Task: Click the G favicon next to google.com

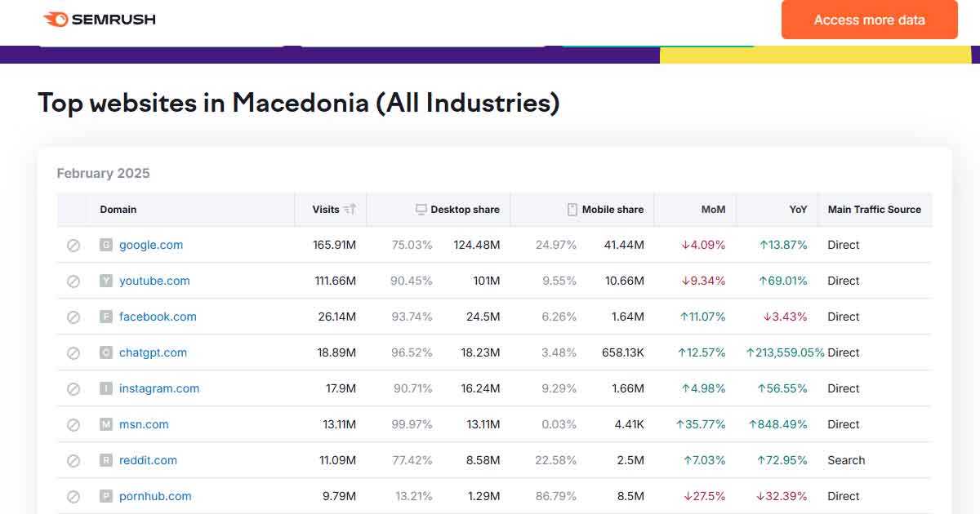Action: [105, 245]
